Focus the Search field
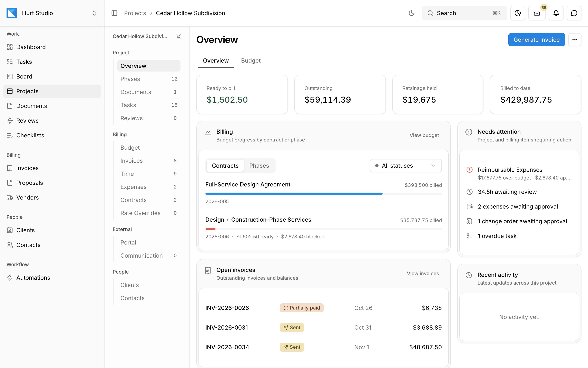 [x=464, y=13]
